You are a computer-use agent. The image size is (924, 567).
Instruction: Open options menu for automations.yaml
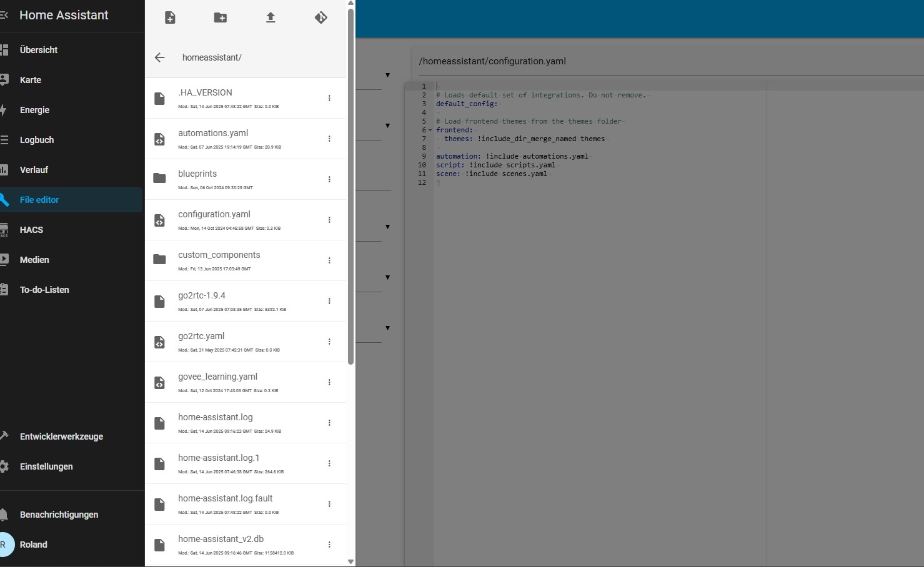[329, 139]
